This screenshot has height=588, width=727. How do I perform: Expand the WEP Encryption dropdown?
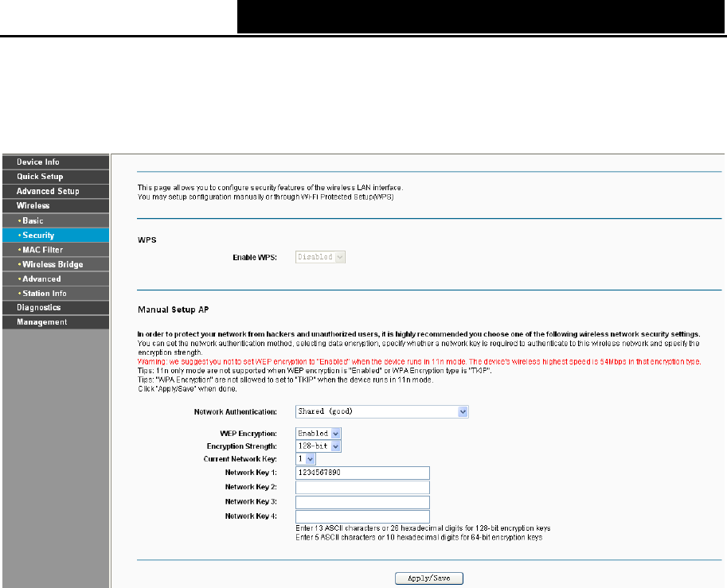coord(318,433)
